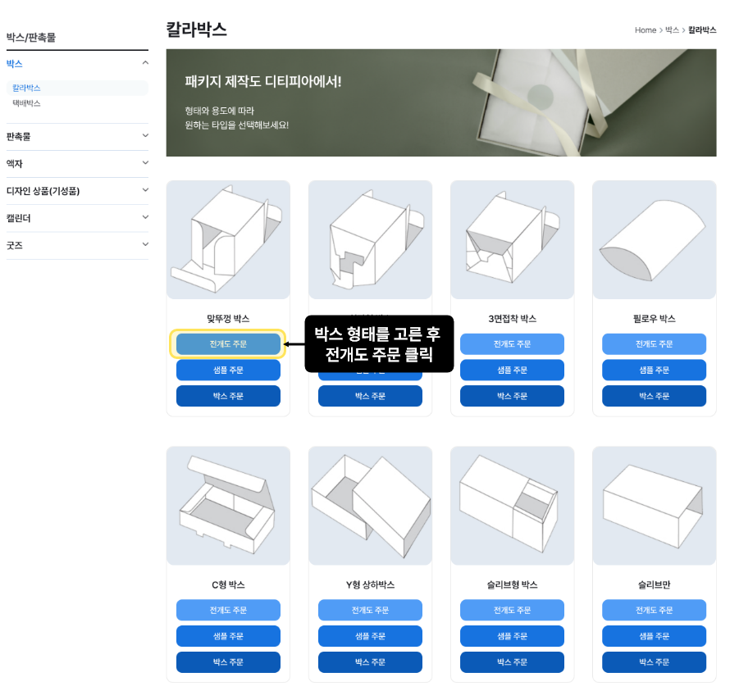Expand the 액자 sidebar category

[77, 164]
